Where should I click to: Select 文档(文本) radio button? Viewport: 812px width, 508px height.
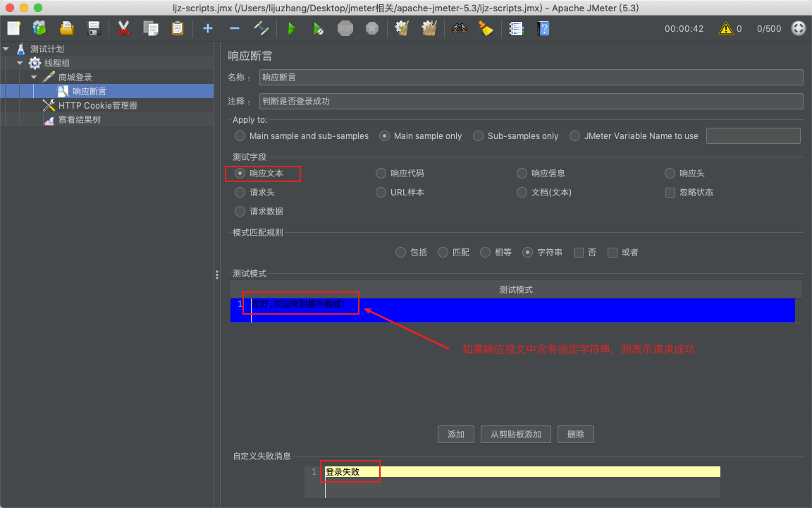pyautogui.click(x=522, y=193)
